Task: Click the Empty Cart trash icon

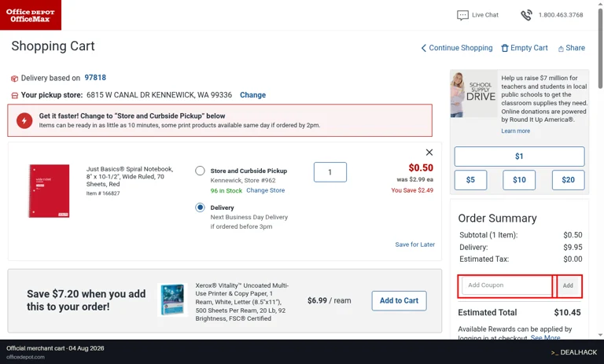Action: (505, 48)
